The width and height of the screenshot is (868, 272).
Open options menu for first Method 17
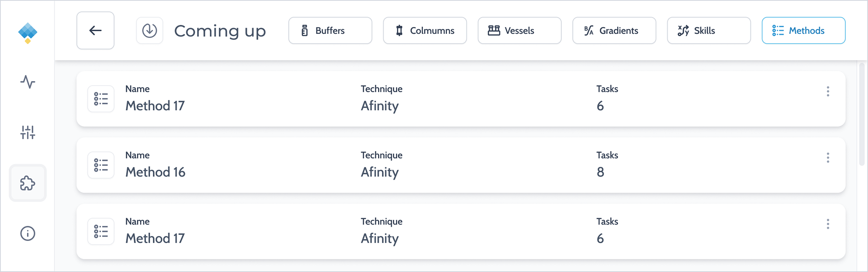[x=828, y=92]
